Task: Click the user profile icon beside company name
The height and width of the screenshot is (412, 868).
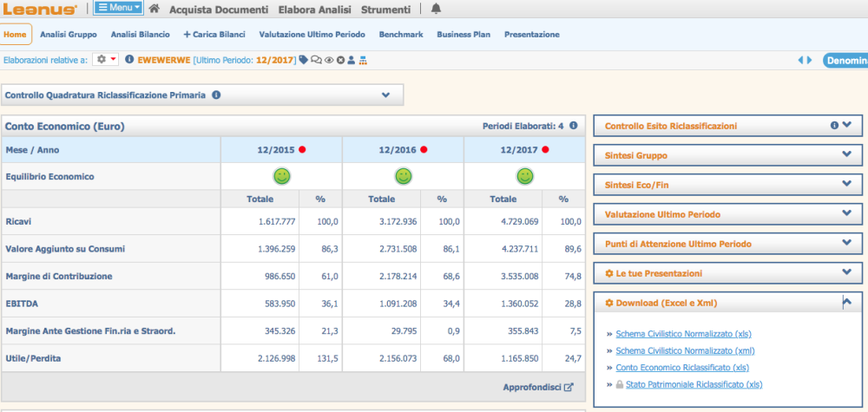Action: 351,60
